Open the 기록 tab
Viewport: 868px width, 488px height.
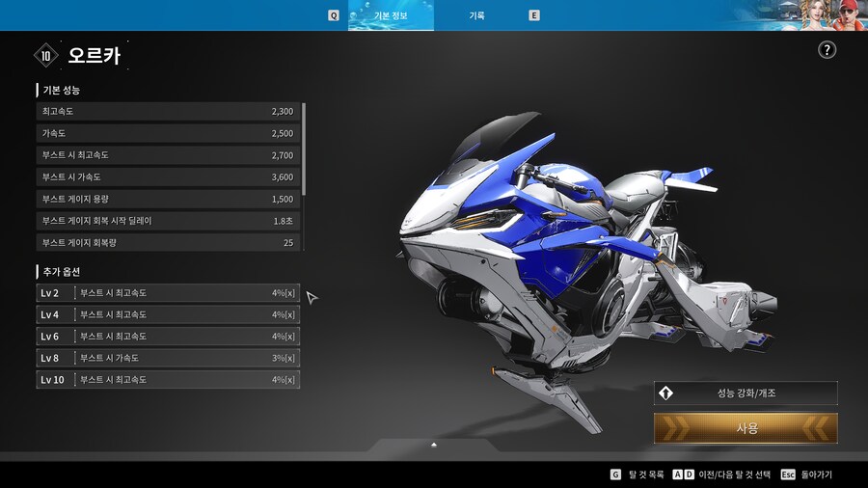pos(476,15)
